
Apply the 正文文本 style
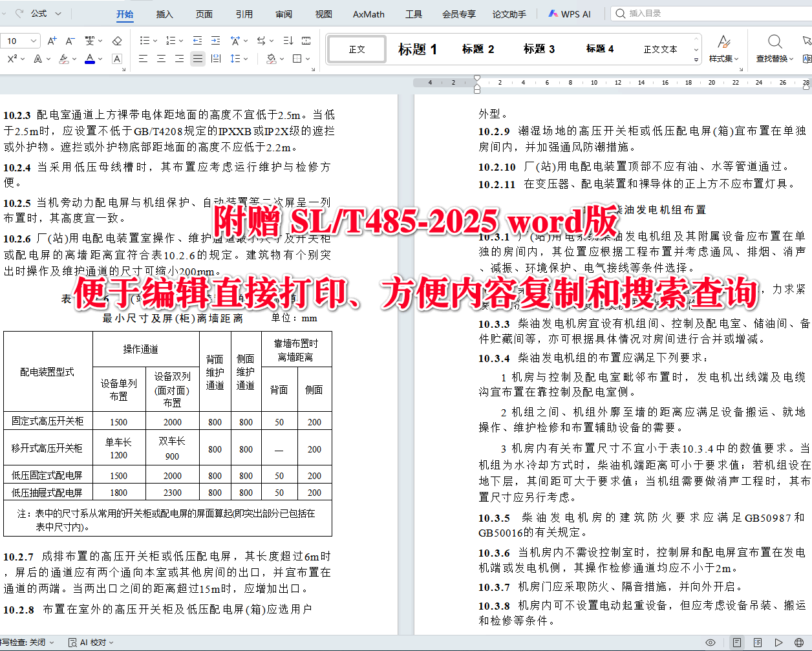pos(661,49)
